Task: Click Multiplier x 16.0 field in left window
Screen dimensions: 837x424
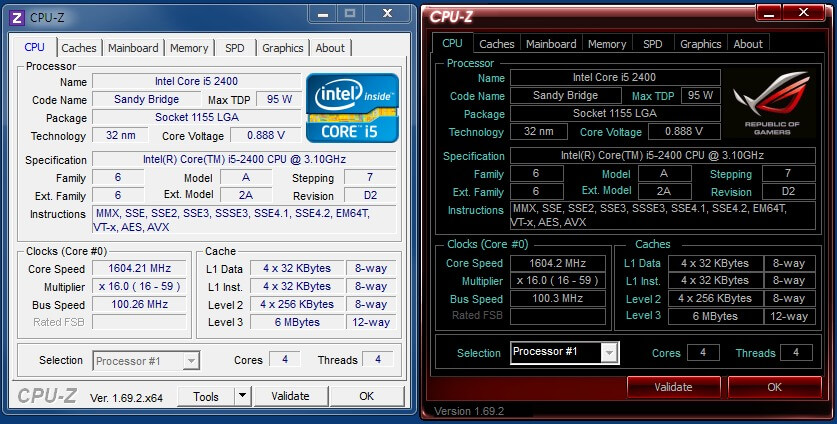Action: 139,286
